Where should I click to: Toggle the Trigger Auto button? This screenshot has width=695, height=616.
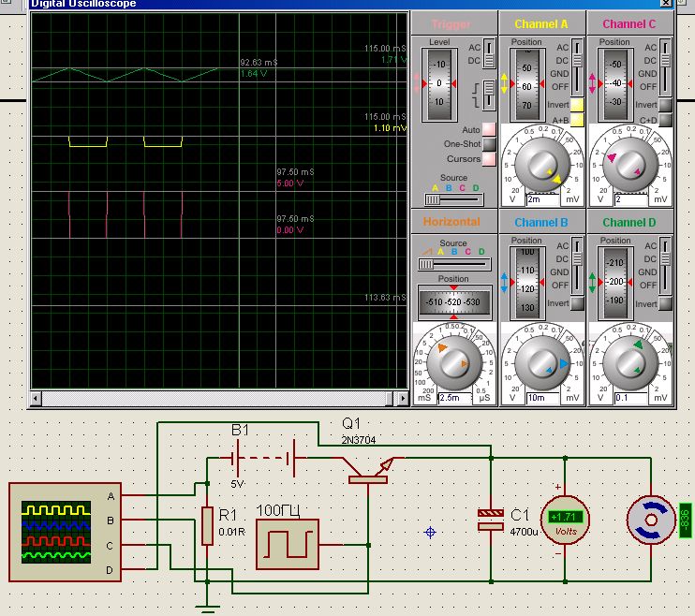(489, 129)
